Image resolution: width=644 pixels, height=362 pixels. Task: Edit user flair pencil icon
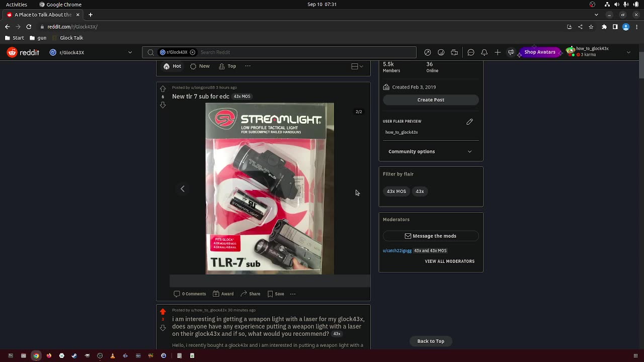point(469,122)
